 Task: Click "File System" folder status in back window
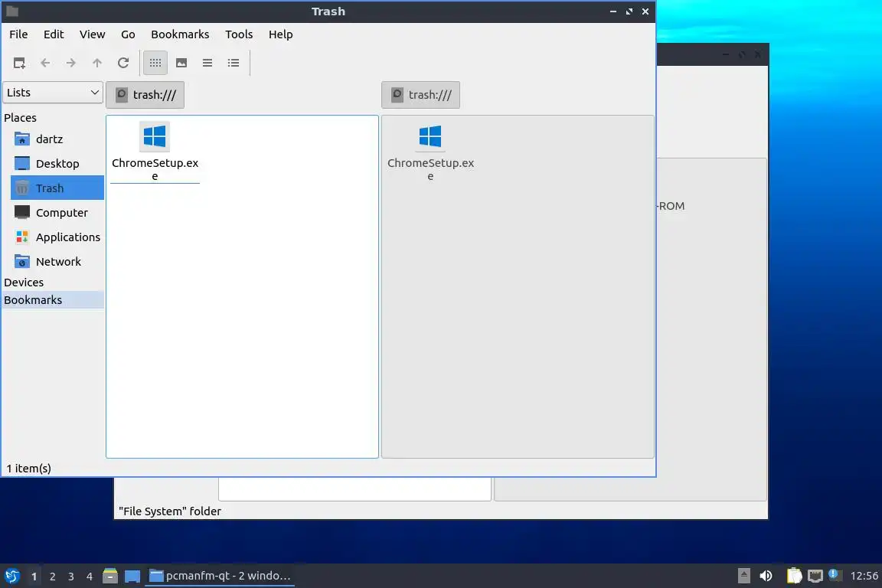(170, 511)
